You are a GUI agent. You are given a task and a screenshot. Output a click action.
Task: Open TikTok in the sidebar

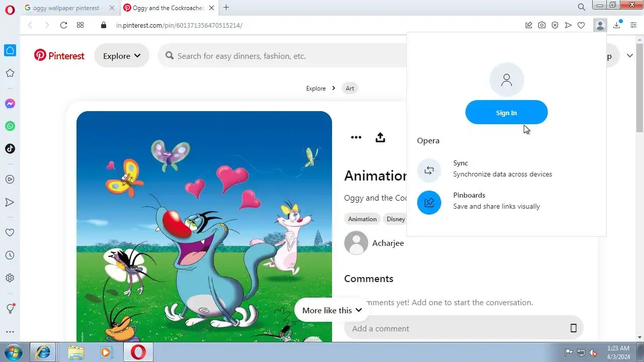[10, 149]
